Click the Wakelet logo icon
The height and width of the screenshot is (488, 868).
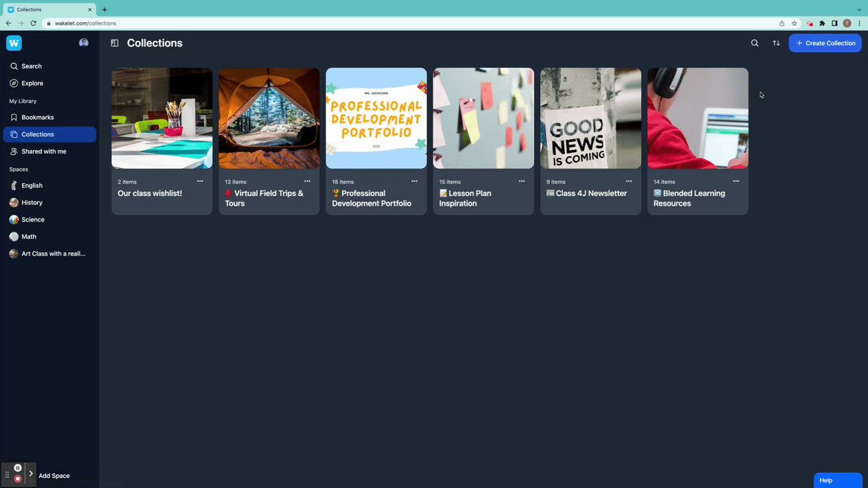14,42
